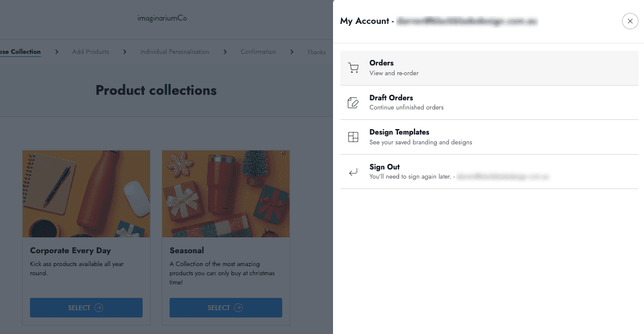
Task: Go to the Confirmation step
Action: (x=258, y=52)
